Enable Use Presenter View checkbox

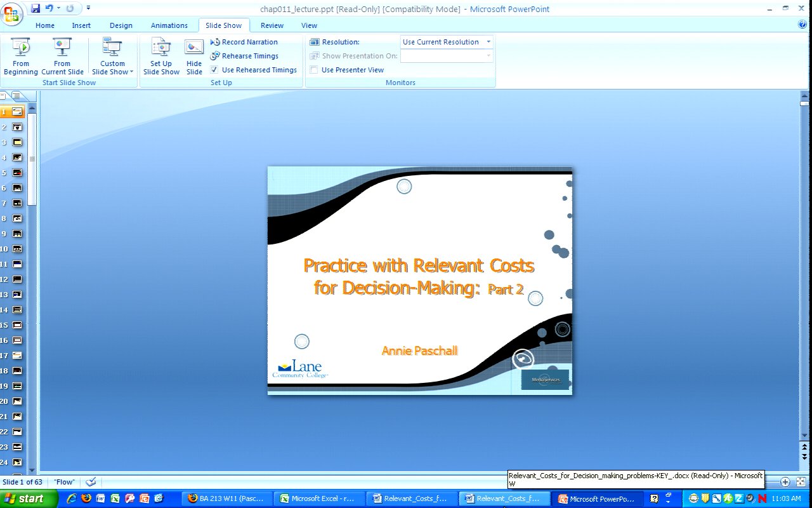tap(314, 70)
